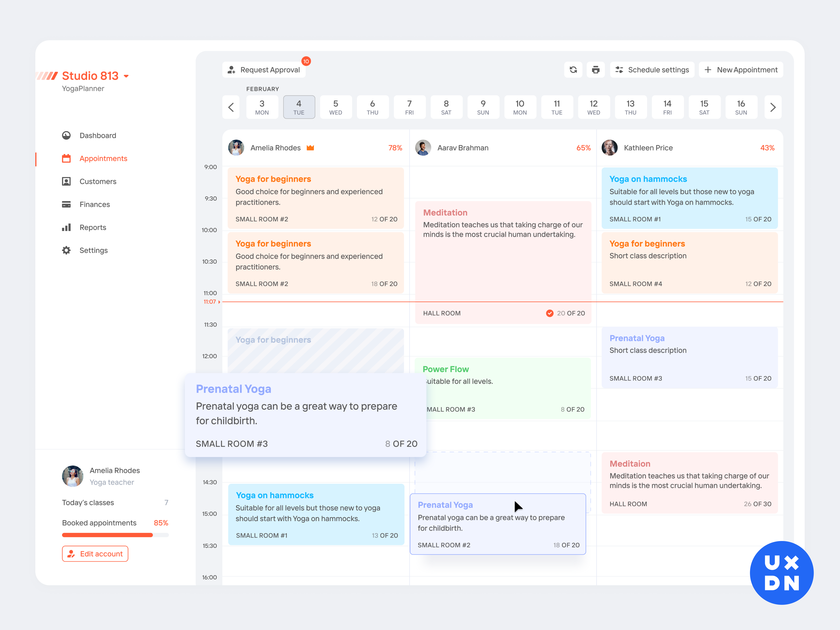Open the Settings gear icon
The width and height of the screenshot is (840, 630).
66,250
